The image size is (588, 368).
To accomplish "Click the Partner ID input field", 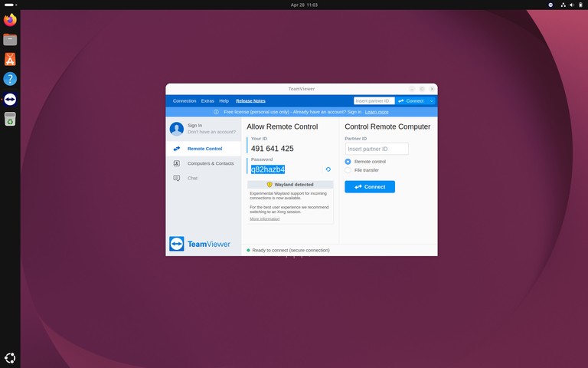I will pos(377,149).
